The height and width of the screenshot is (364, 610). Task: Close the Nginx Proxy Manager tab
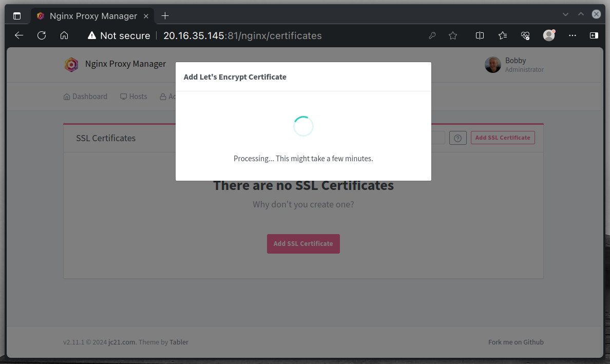(x=146, y=16)
